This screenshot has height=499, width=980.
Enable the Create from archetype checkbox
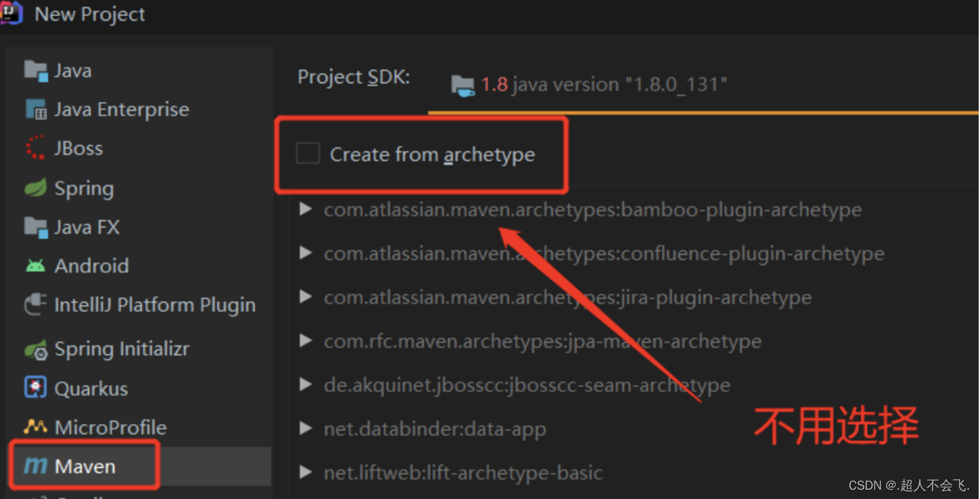pos(308,153)
